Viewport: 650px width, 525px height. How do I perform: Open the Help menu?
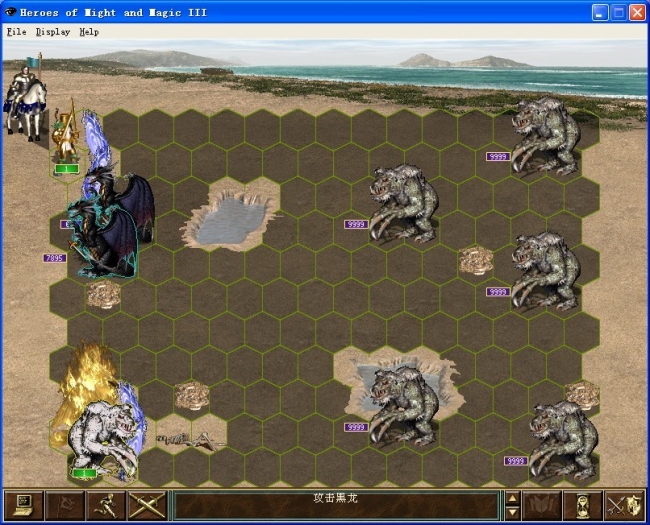pos(89,32)
